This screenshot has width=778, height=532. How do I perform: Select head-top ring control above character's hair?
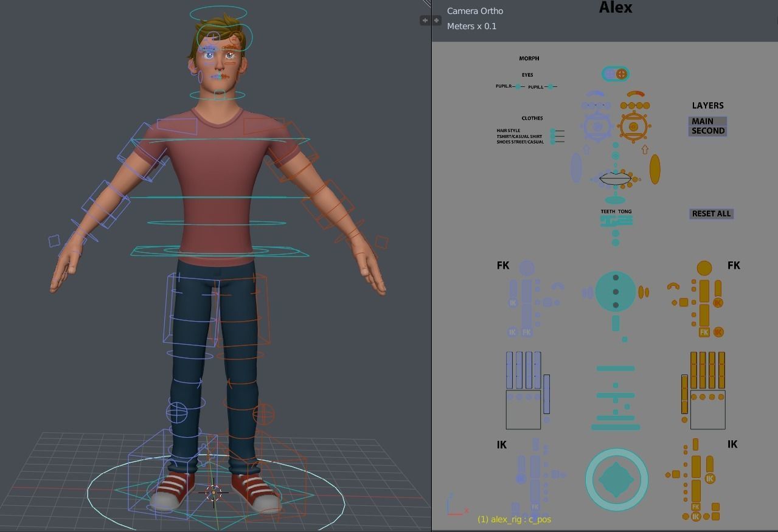pos(218,13)
